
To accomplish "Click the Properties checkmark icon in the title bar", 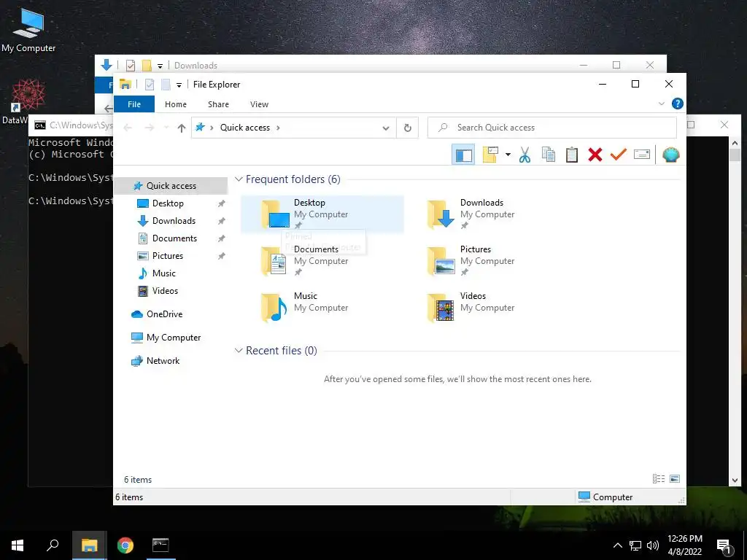I will point(150,85).
